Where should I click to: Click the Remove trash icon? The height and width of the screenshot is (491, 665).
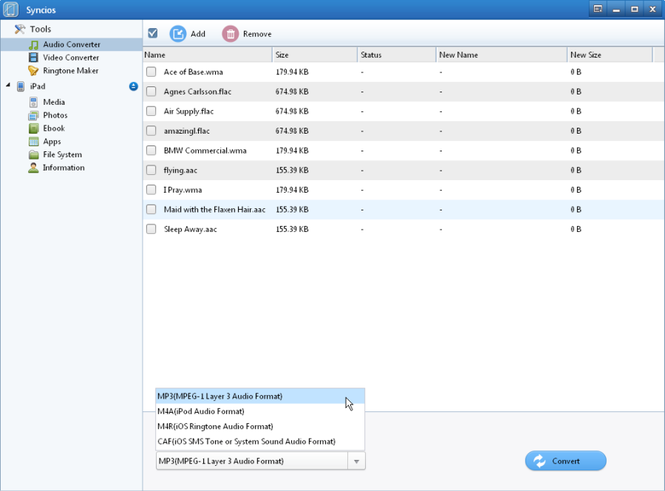tap(231, 34)
